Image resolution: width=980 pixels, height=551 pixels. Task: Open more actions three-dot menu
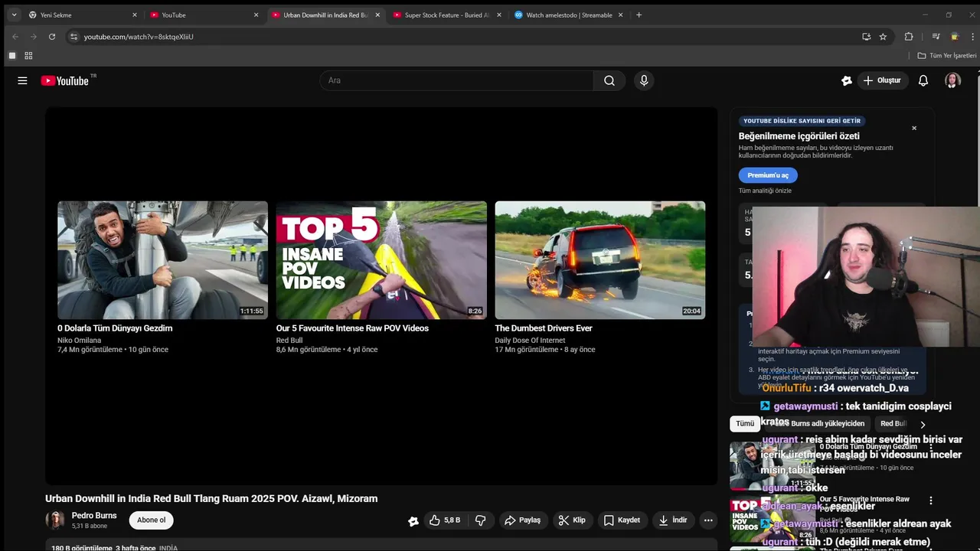pos(708,520)
